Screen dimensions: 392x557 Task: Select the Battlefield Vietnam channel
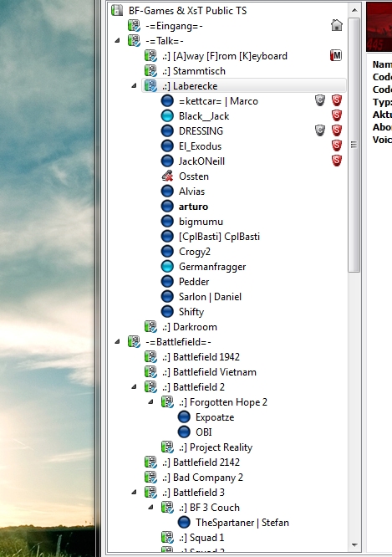coord(209,372)
